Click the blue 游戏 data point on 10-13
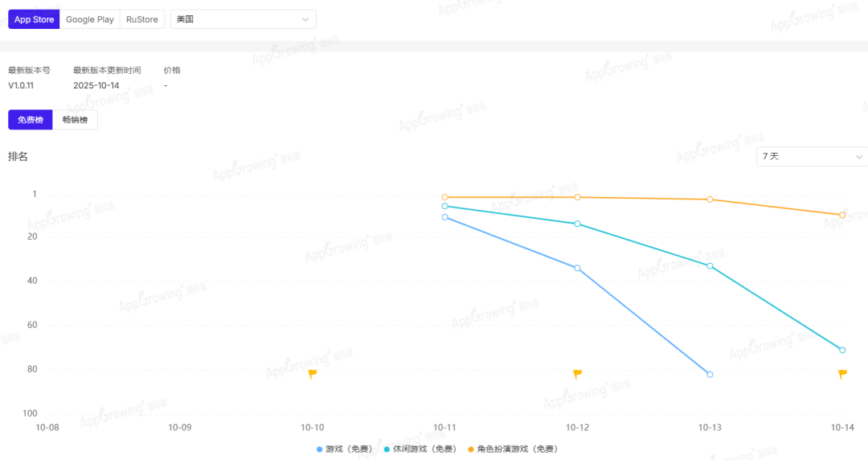 coord(710,375)
